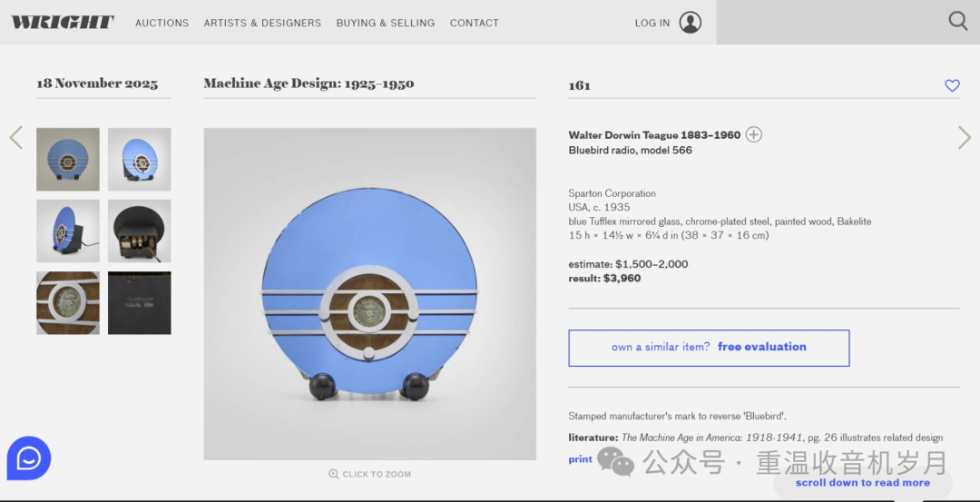The height and width of the screenshot is (502, 980).
Task: Open the Buying & Selling menu
Action: (385, 23)
